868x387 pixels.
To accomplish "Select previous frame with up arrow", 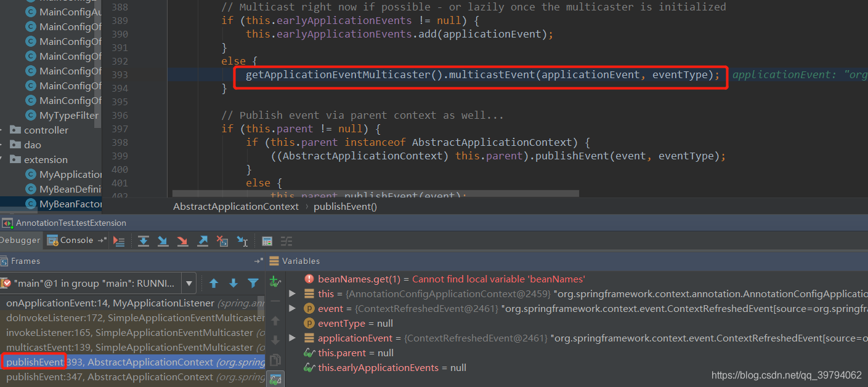I will click(x=214, y=284).
